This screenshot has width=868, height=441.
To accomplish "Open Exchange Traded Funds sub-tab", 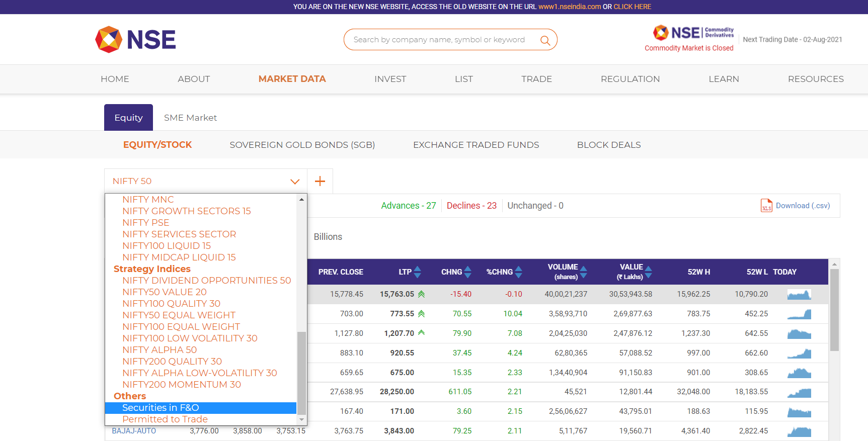I will [x=476, y=145].
